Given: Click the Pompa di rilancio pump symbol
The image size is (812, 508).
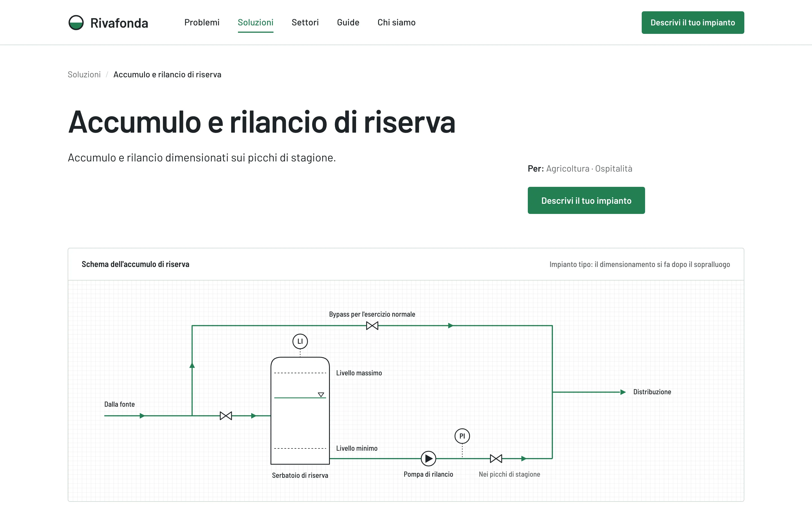Looking at the screenshot, I should tap(429, 459).
